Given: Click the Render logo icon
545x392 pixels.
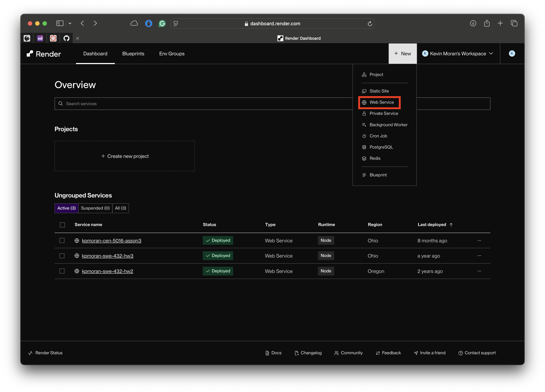Looking at the screenshot, I should click(x=30, y=54).
